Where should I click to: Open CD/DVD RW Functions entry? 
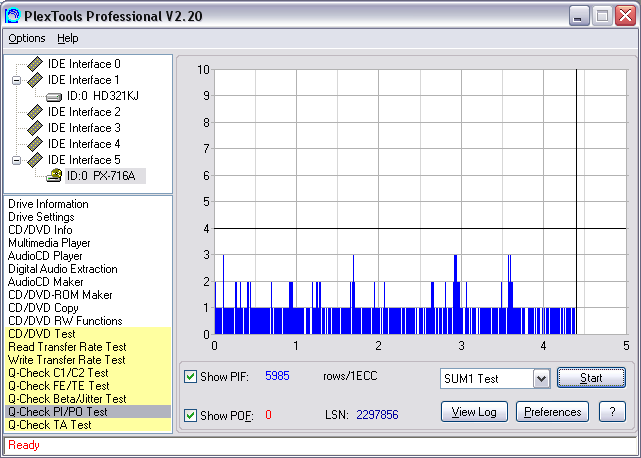pyautogui.click(x=65, y=321)
